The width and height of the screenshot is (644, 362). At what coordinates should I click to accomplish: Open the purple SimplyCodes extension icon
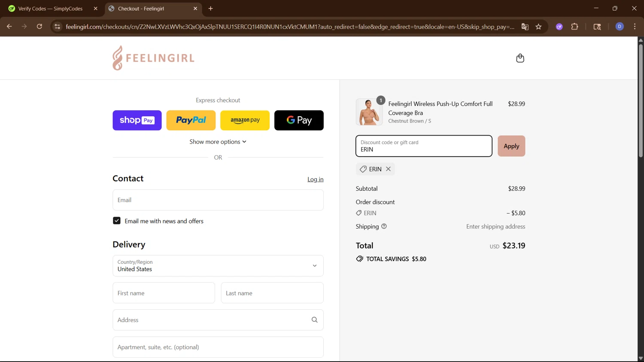(x=559, y=27)
